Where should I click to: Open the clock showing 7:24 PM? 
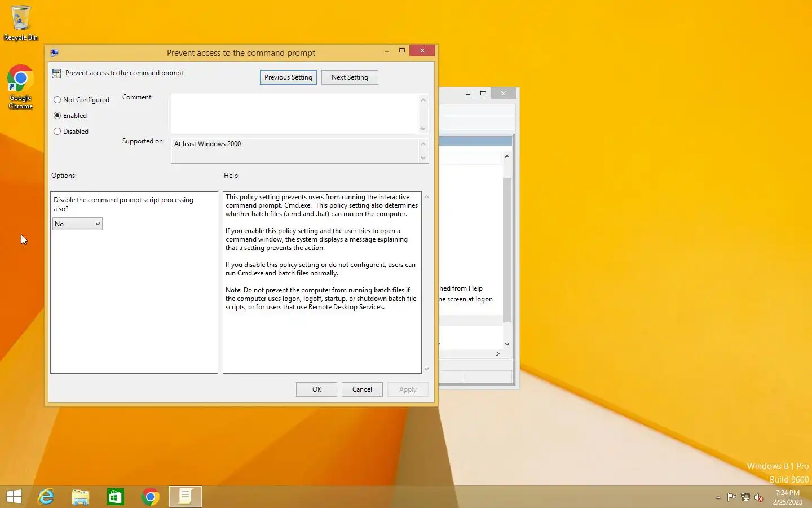coord(787,497)
